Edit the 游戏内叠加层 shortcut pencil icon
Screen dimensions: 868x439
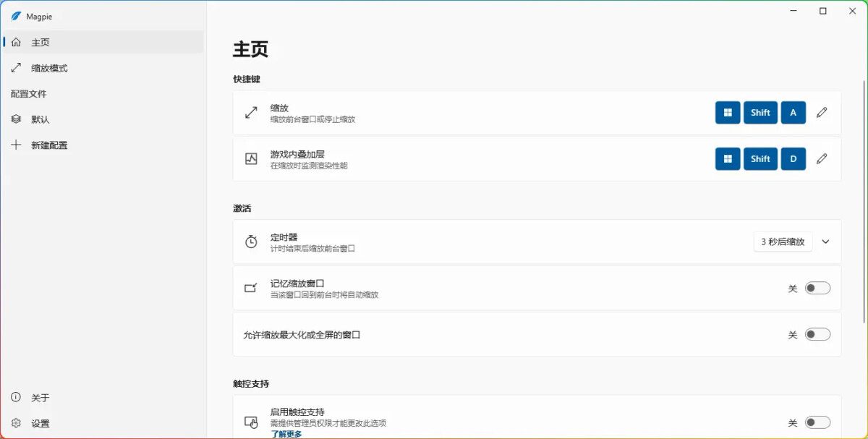click(822, 158)
